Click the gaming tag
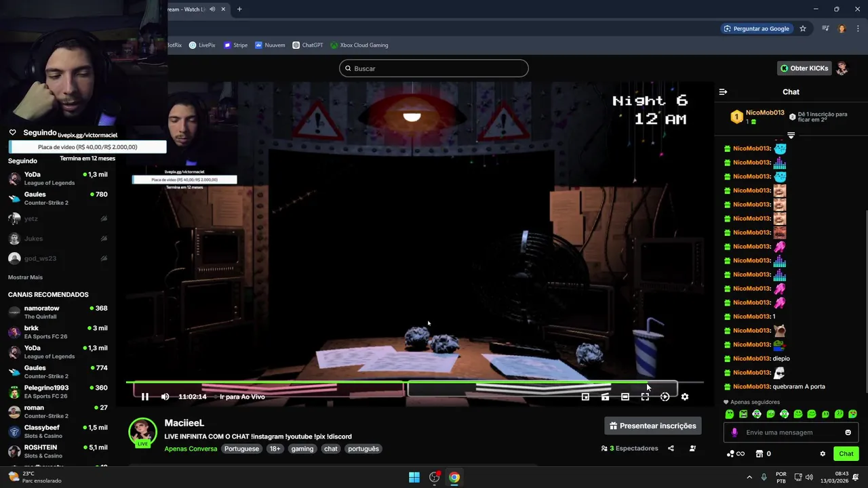Screen dimensions: 868x488 [302, 449]
